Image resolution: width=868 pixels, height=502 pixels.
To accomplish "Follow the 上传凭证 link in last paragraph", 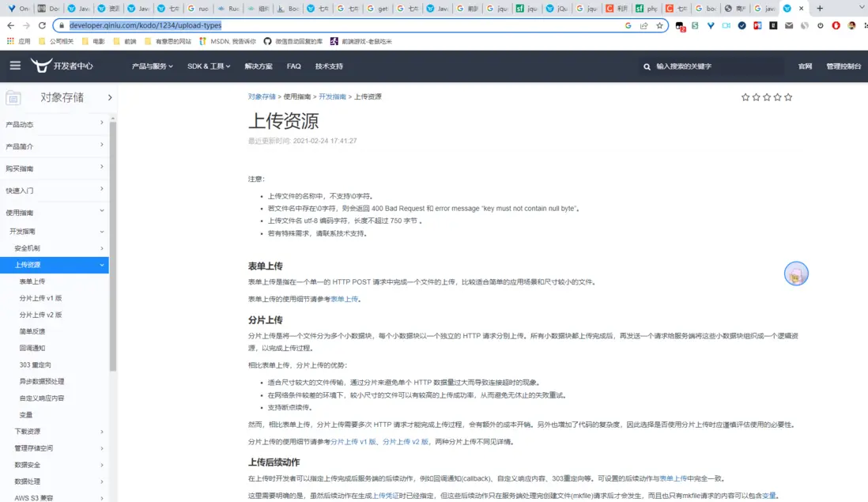I will pyautogui.click(x=385, y=496).
